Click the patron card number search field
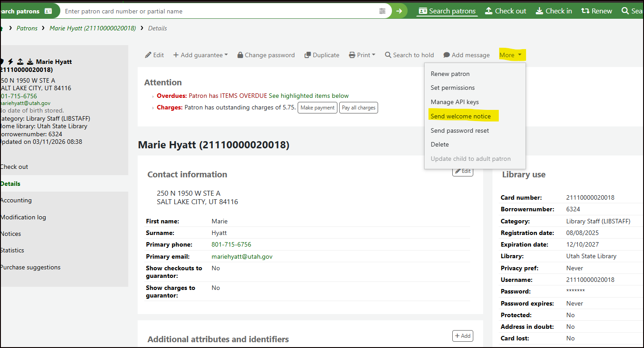This screenshot has width=644, height=348. point(219,11)
